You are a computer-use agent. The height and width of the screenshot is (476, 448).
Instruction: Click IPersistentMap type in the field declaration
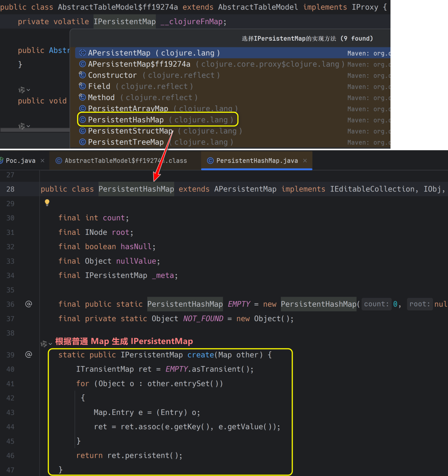pos(124,22)
